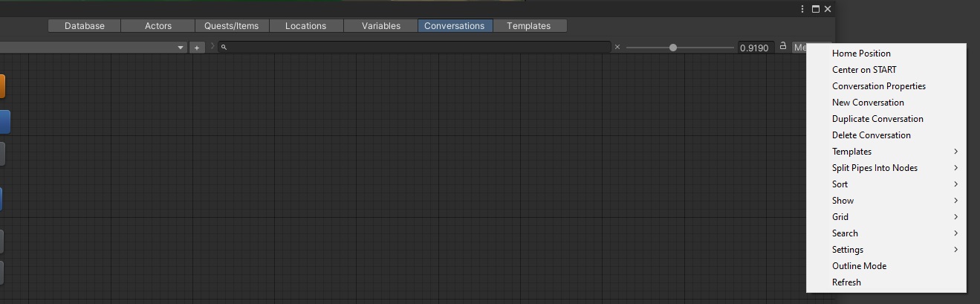Image resolution: width=980 pixels, height=304 pixels.
Task: Click into the conversation search field
Action: (415, 47)
